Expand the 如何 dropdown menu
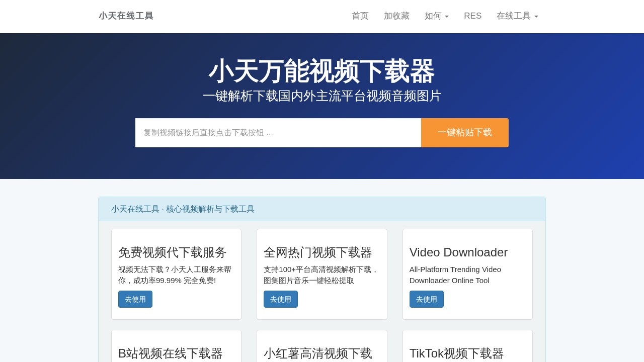The height and width of the screenshot is (362, 644). pyautogui.click(x=436, y=16)
